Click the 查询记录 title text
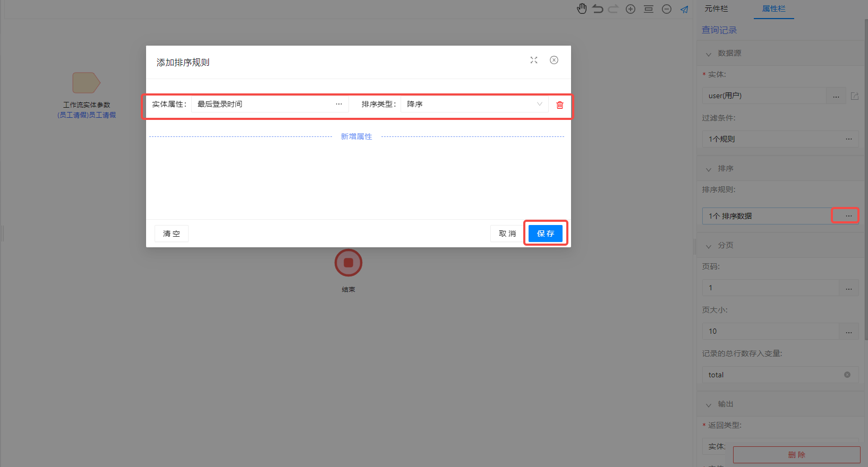 pyautogui.click(x=719, y=30)
